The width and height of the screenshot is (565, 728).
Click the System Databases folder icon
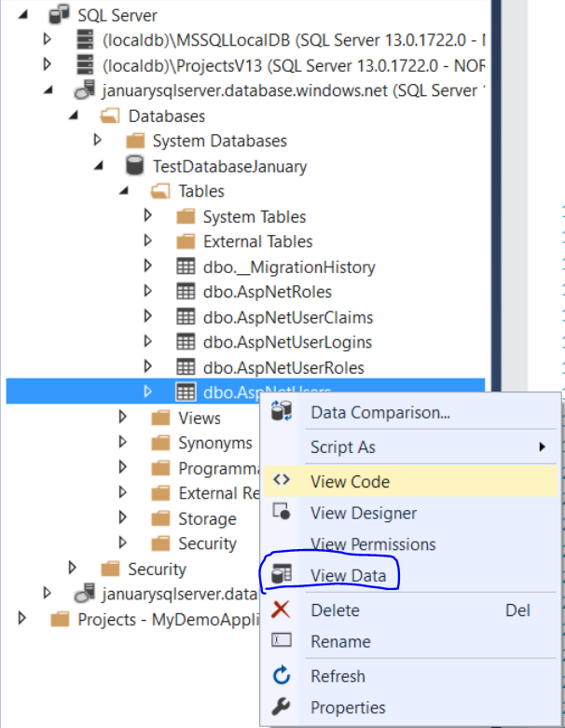coord(135,141)
